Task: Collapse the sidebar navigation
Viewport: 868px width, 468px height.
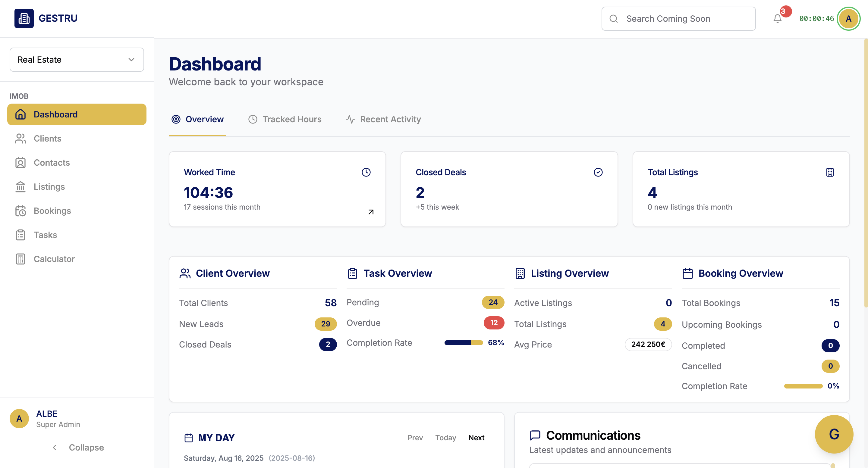Action: pos(77,448)
